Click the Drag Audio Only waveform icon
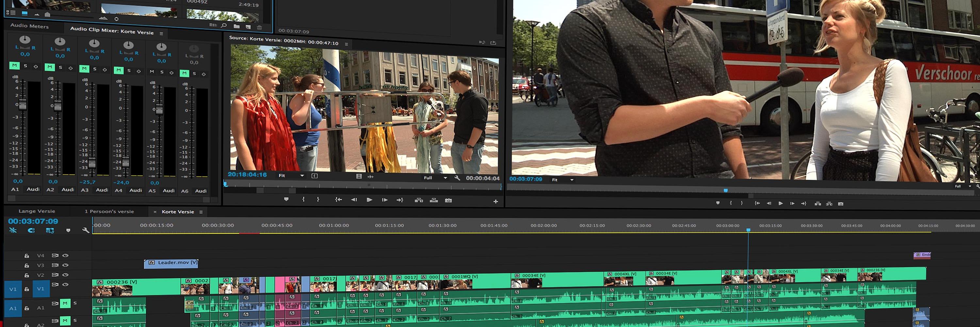The height and width of the screenshot is (327, 980). [370, 177]
